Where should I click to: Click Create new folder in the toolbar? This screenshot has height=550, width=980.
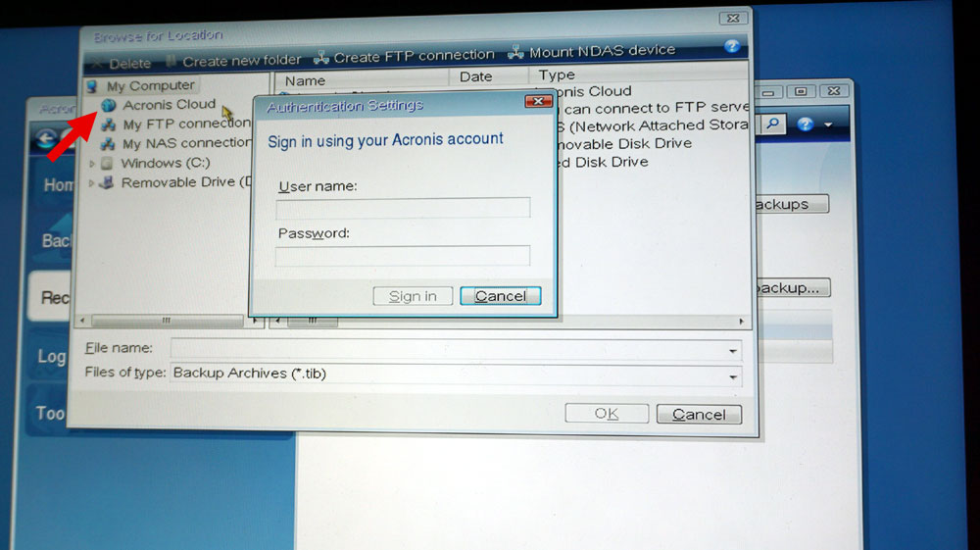(x=234, y=61)
